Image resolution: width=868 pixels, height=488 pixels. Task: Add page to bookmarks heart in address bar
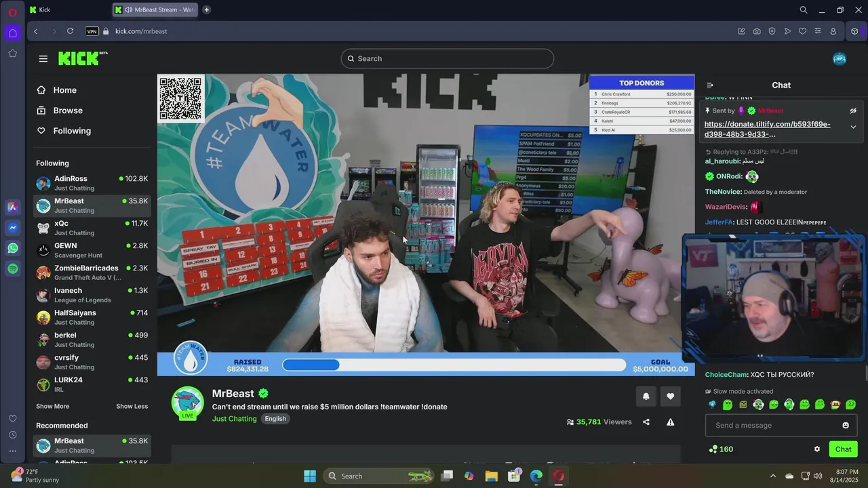pyautogui.click(x=802, y=31)
